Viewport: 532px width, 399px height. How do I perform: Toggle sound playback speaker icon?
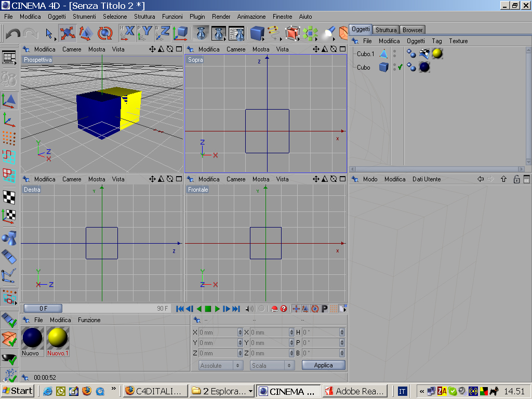tap(249, 309)
